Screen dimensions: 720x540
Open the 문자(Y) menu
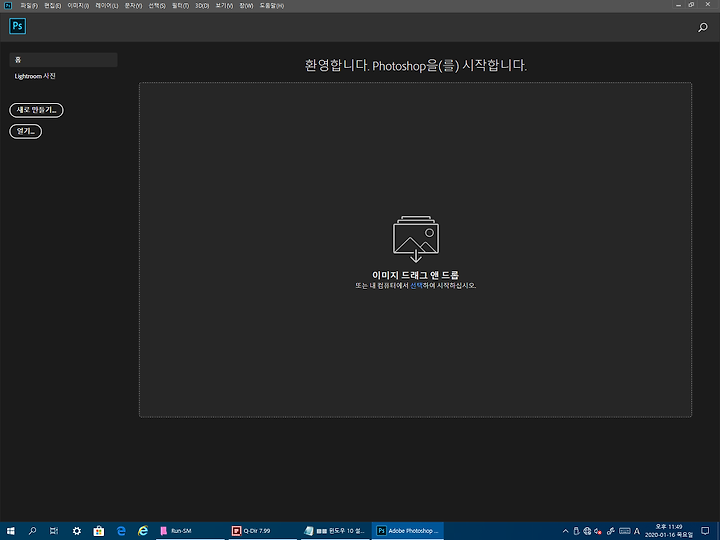133,6
